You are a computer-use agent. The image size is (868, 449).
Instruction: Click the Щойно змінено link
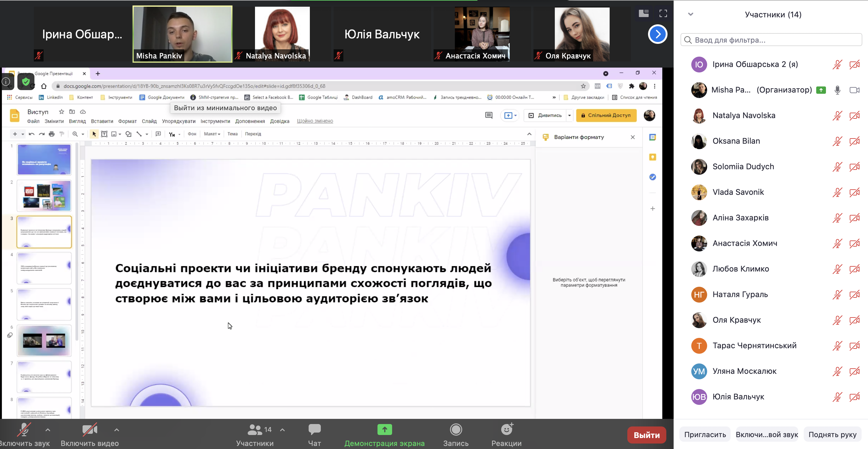[x=315, y=121]
